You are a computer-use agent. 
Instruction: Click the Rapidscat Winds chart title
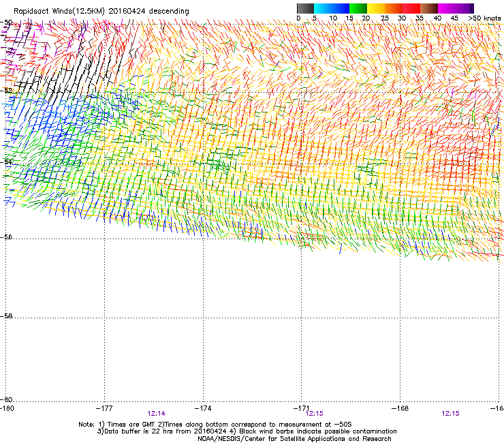(101, 12)
